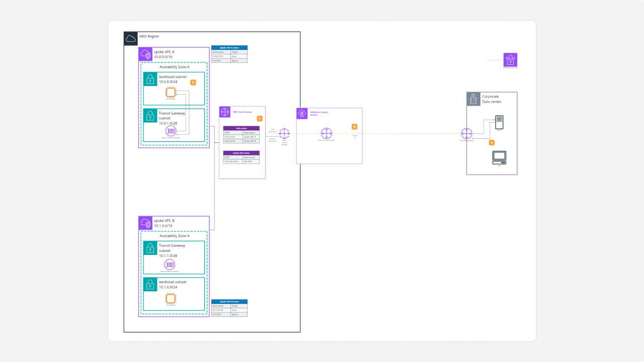Click the 'spoke VPC A 10.0.0.0/16' label
This screenshot has height=362, width=644.
(165, 54)
